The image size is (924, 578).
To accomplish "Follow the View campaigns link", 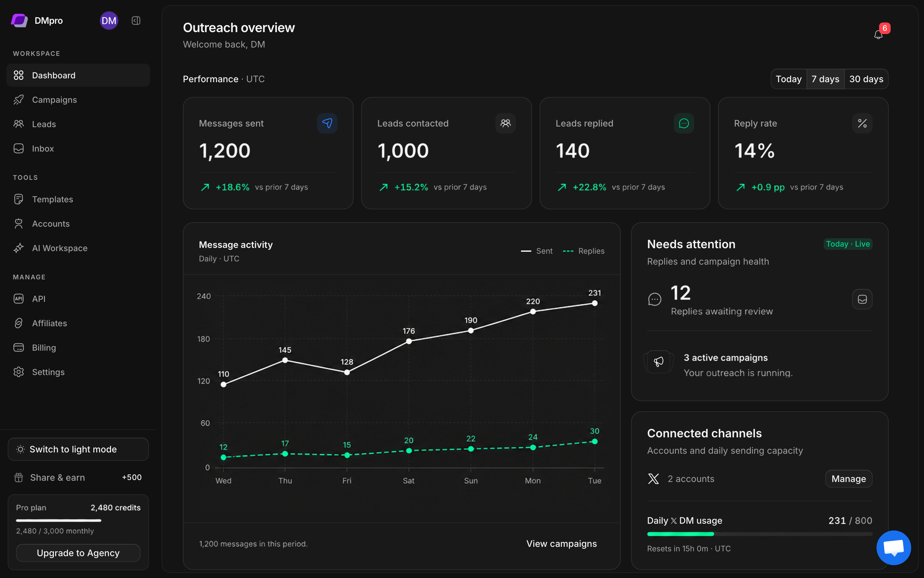I will point(561,544).
